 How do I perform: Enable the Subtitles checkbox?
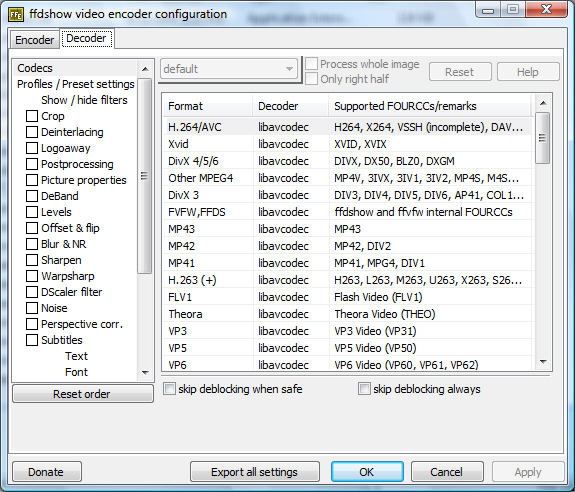[x=32, y=340]
